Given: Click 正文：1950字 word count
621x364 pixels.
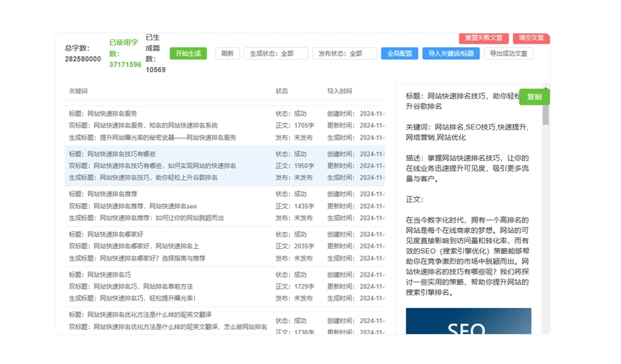Looking at the screenshot, I should coord(295,166).
